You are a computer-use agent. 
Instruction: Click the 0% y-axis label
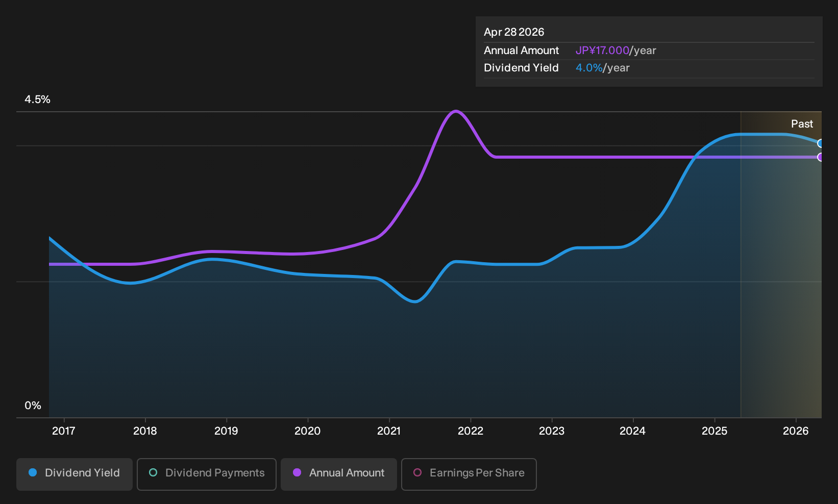[33, 406]
